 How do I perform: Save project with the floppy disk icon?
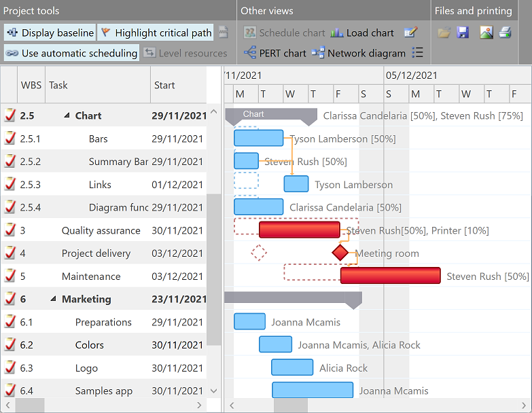coord(463,33)
